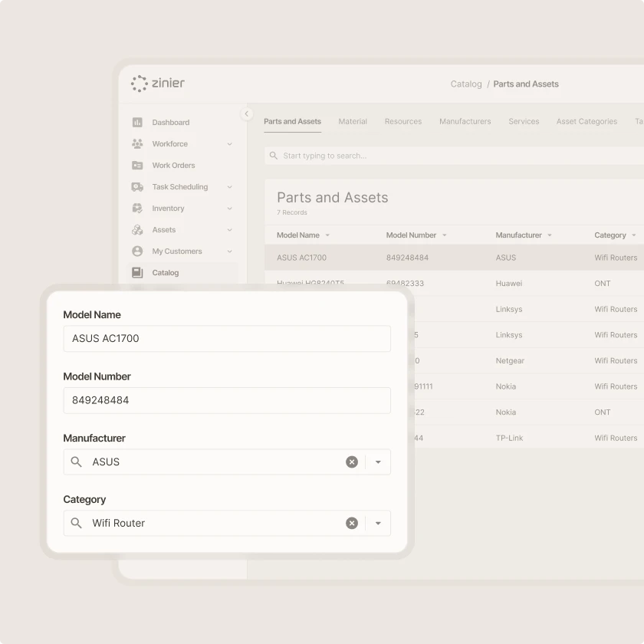644x644 pixels.
Task: Clear the ASUS manufacturer selection
Action: (352, 462)
